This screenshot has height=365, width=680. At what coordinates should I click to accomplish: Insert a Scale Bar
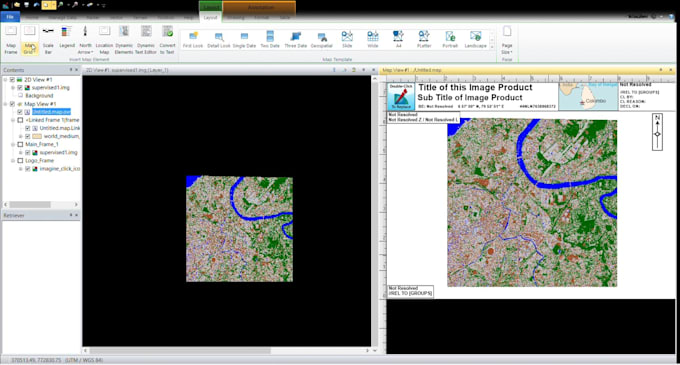(48, 39)
